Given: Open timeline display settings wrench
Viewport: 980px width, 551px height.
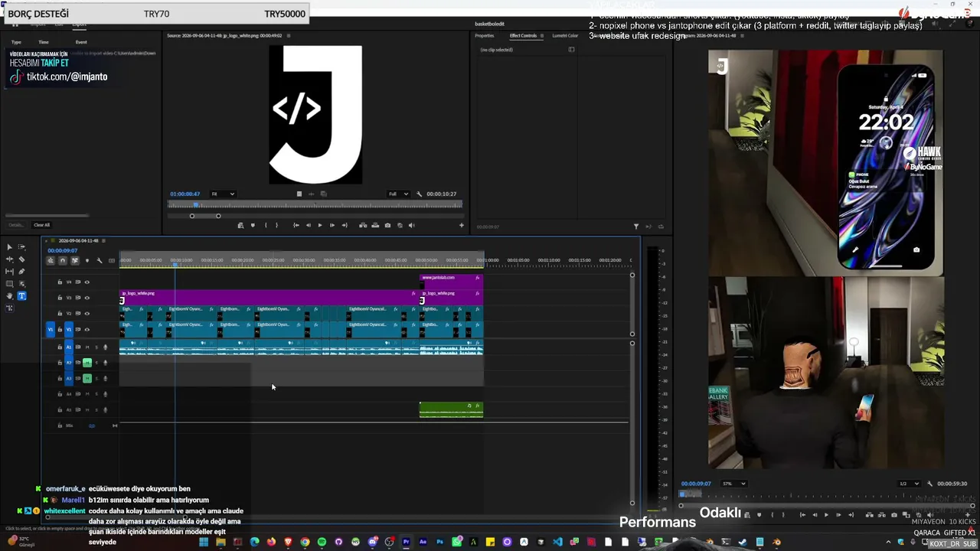Looking at the screenshot, I should click(100, 261).
